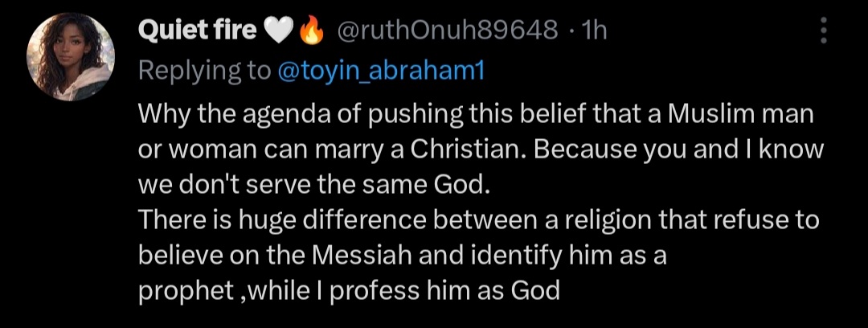Click the "Replying to" label
868x328 pixels.
tap(204, 71)
